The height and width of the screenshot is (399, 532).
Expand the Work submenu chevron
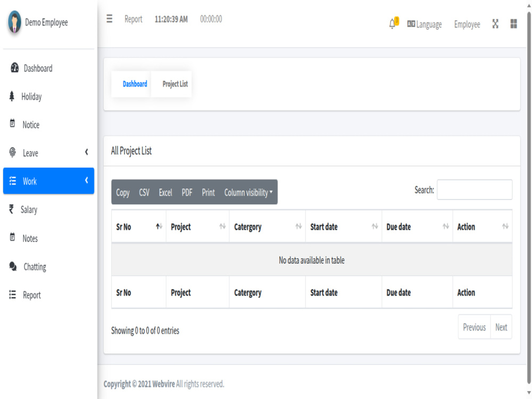(x=87, y=180)
